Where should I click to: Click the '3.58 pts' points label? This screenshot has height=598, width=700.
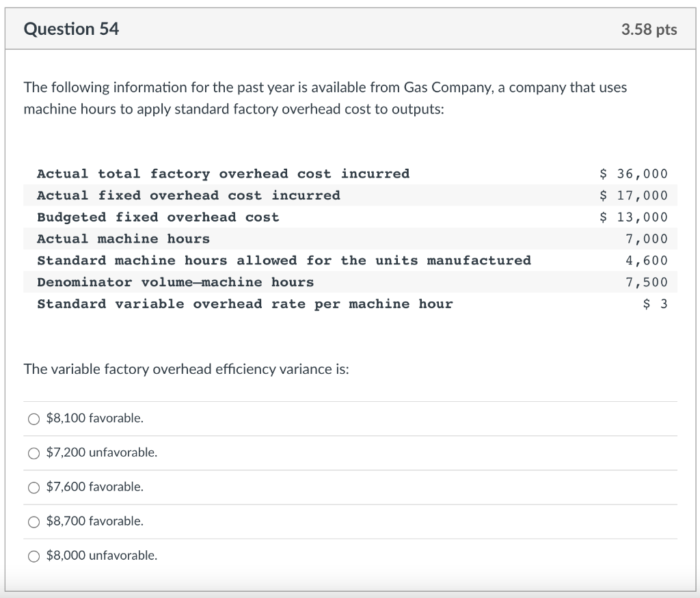649,29
